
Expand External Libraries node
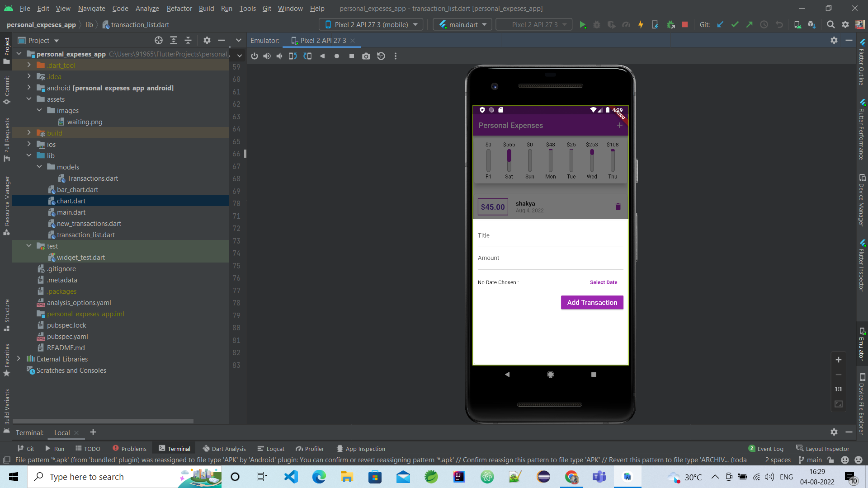coord(19,359)
